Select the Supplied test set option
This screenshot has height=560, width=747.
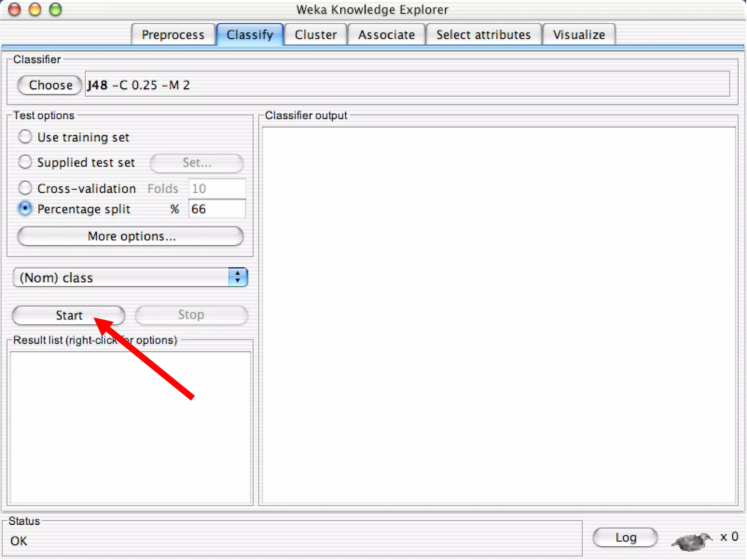[25, 162]
